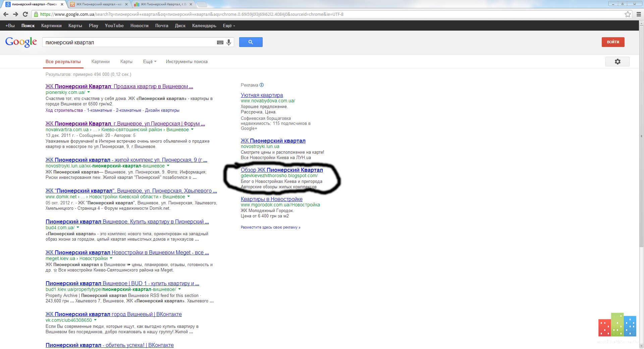Open the on-screen keyboard icon in search box
The height and width of the screenshot is (349, 644).
tap(220, 42)
